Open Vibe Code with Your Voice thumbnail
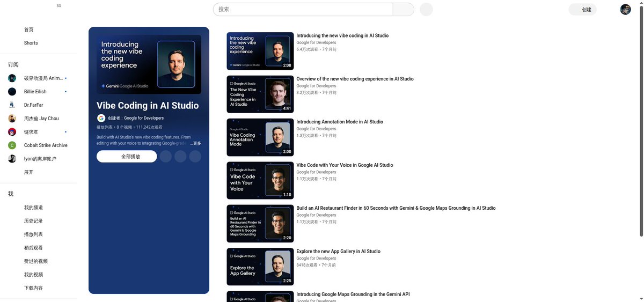644x302 pixels. pos(260,180)
